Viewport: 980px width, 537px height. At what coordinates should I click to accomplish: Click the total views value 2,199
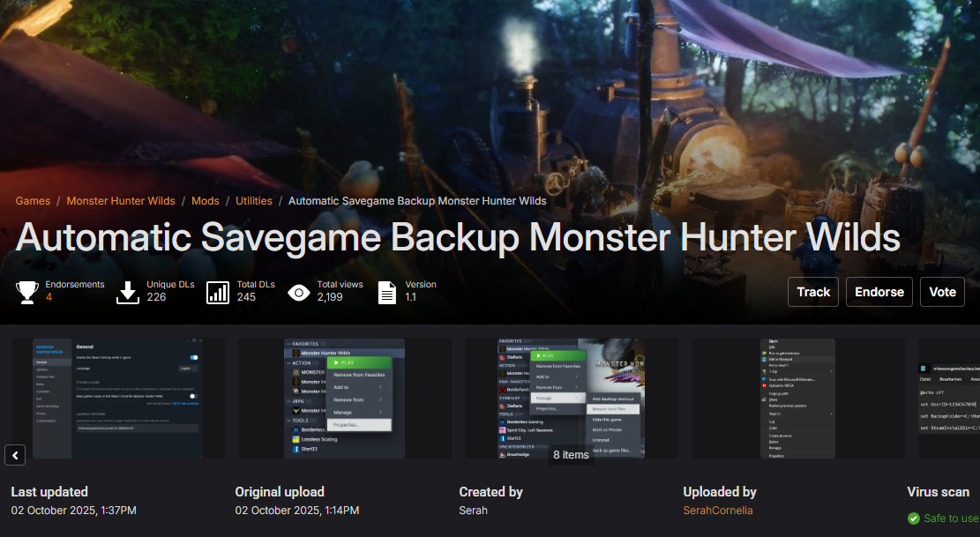click(330, 297)
